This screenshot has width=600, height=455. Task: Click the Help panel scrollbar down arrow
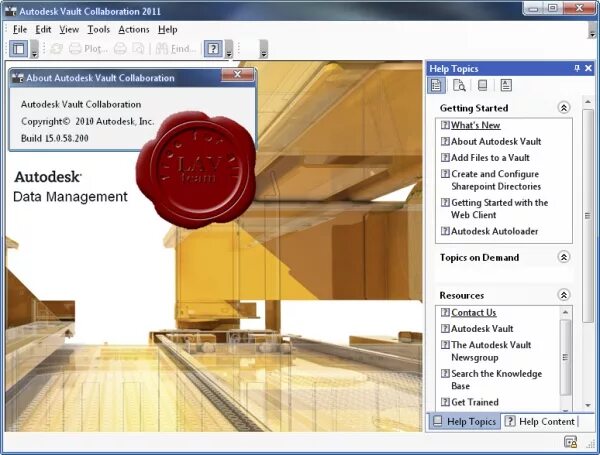588,405
